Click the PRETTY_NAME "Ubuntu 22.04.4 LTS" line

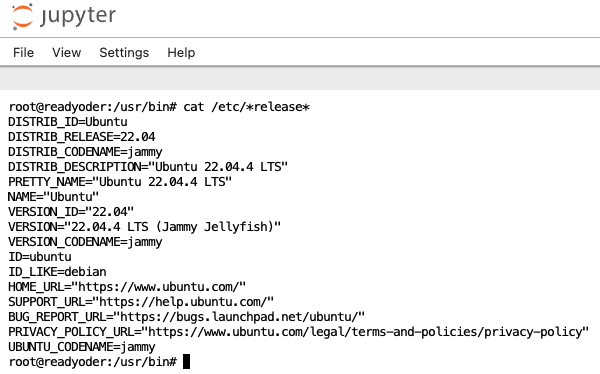click(x=120, y=182)
